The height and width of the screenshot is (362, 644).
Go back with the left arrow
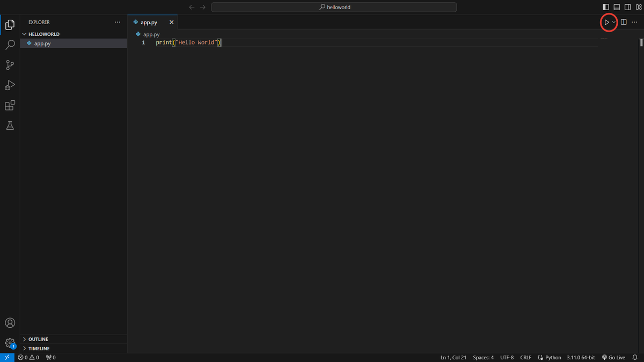(192, 7)
